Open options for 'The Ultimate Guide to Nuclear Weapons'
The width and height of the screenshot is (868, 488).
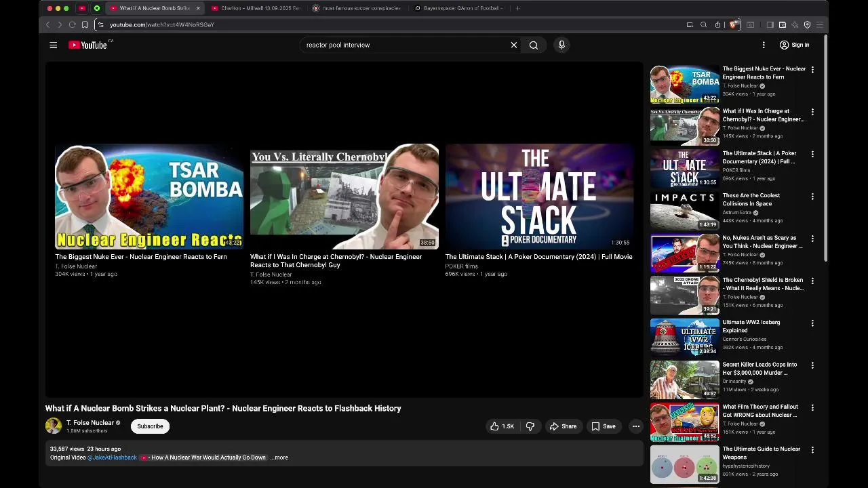pos(812,450)
